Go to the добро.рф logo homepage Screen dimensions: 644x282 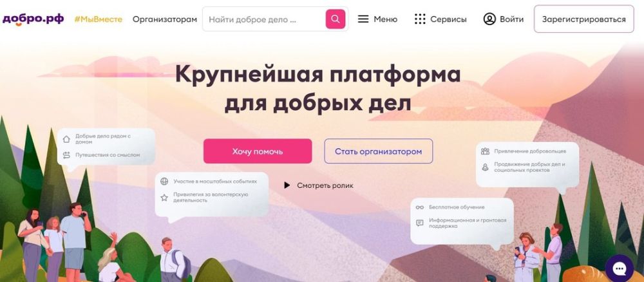[x=33, y=19]
